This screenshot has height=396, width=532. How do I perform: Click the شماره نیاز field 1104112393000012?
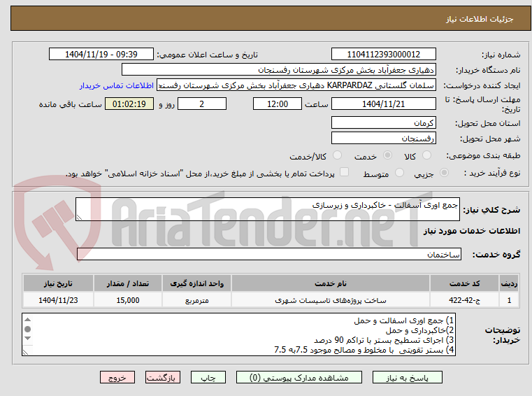tap(383, 55)
